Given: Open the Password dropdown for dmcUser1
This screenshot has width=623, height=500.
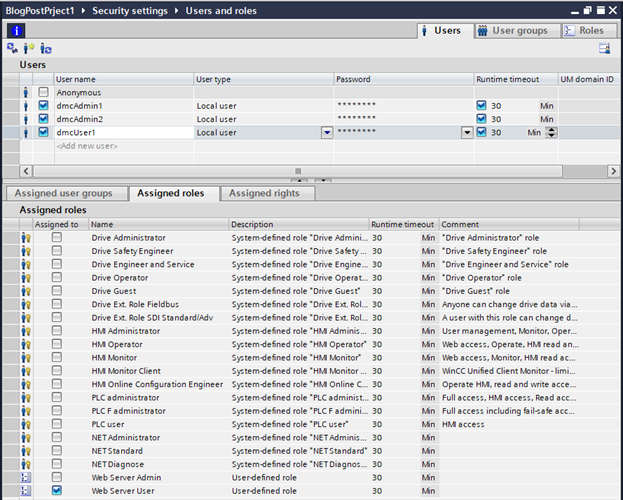Looking at the screenshot, I should (467, 132).
